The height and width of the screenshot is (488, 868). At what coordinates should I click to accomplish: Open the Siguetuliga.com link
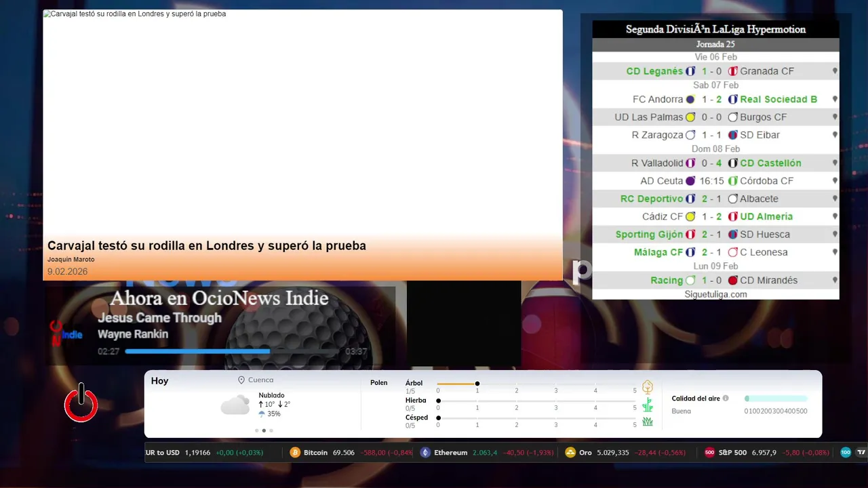tap(715, 294)
